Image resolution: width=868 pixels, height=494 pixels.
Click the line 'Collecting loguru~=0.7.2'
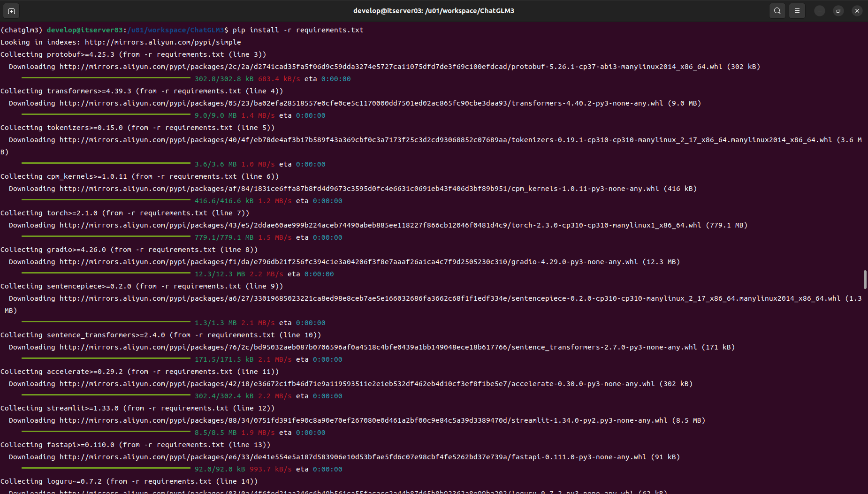pyautogui.click(x=129, y=481)
